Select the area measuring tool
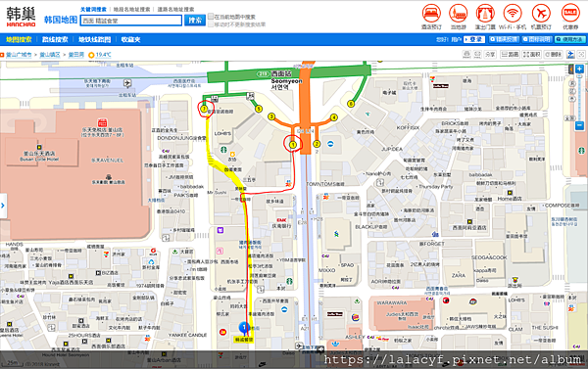 coord(532,54)
